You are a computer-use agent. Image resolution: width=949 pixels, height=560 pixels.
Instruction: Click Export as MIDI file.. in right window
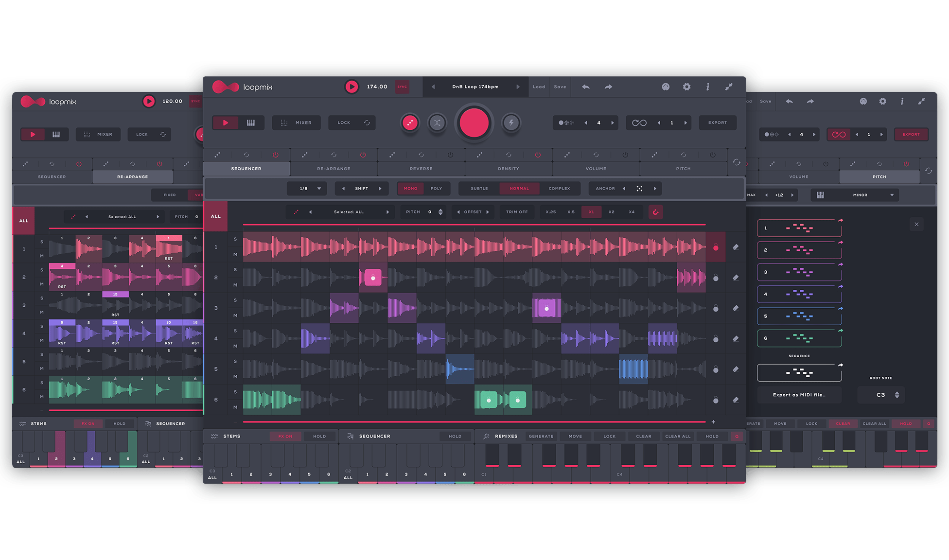(799, 395)
